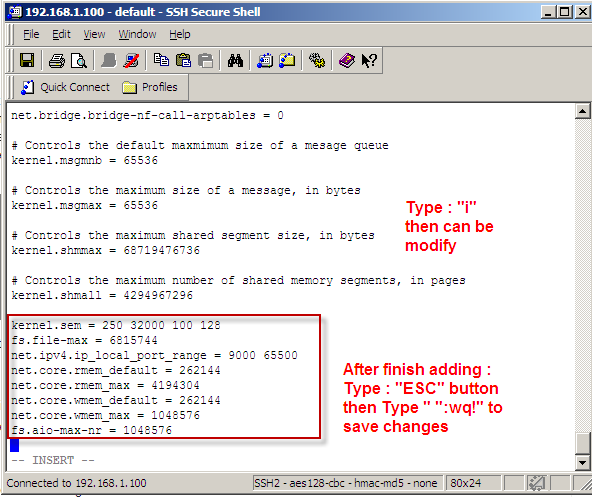Click the scrollbar down arrow
The height and width of the screenshot is (497, 592).
(583, 462)
